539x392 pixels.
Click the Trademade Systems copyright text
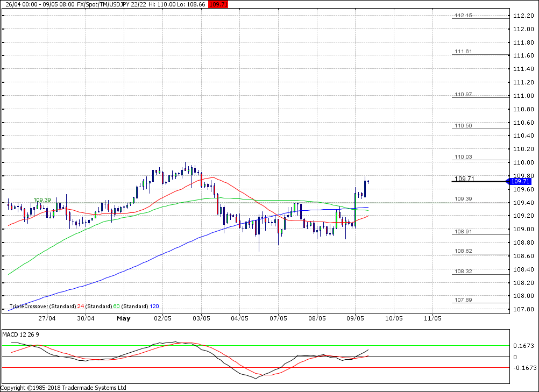coord(63,388)
